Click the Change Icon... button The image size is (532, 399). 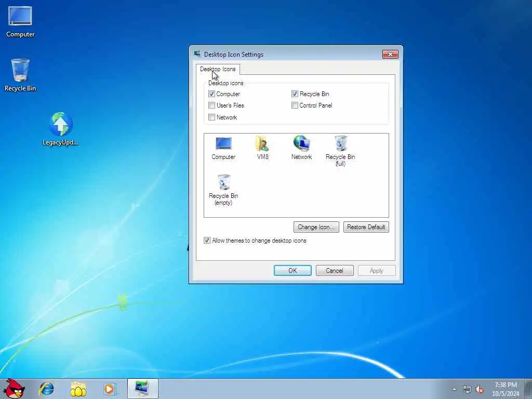click(x=316, y=227)
